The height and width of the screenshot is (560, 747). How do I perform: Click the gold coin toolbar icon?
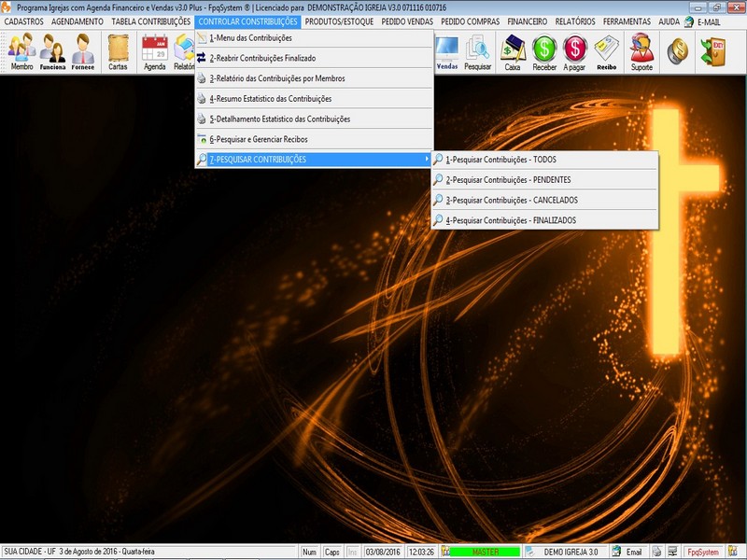click(678, 51)
